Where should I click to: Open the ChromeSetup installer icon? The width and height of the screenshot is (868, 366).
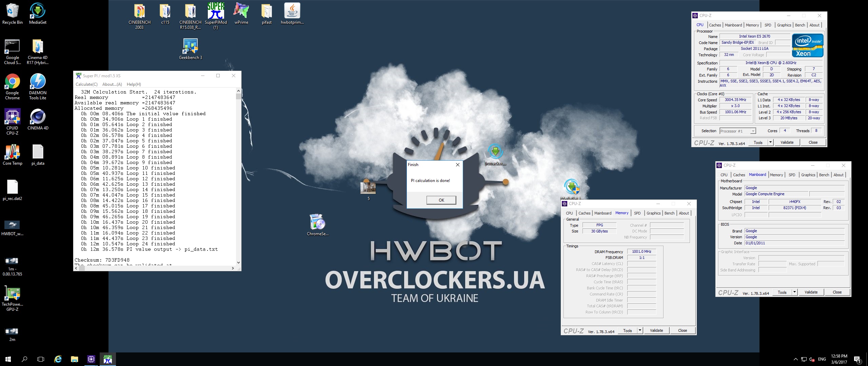click(317, 225)
